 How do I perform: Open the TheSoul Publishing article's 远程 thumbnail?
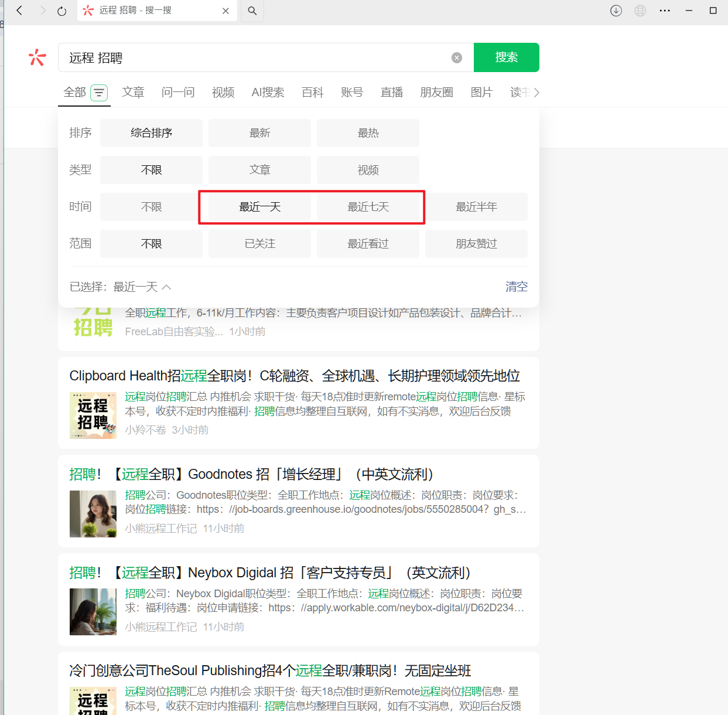pyautogui.click(x=93, y=701)
